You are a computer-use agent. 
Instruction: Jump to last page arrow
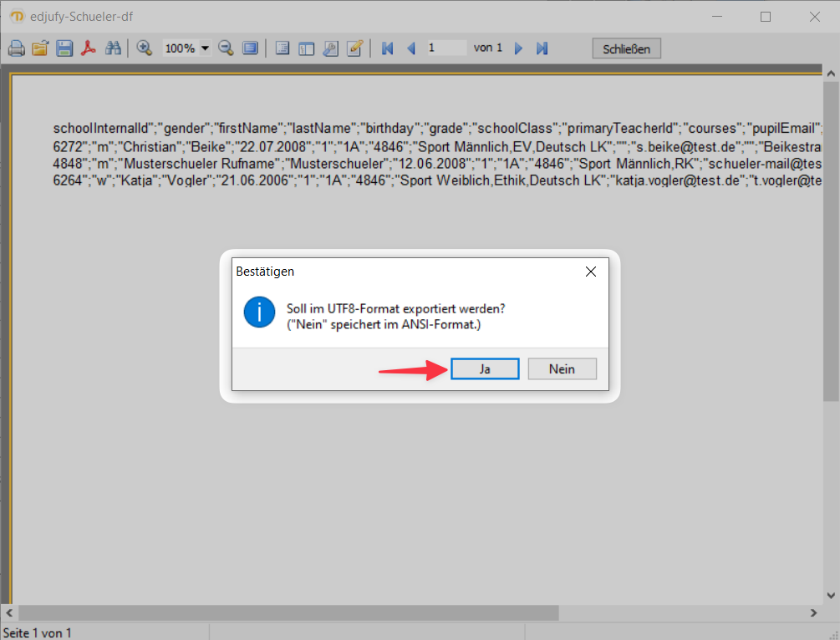tap(541, 48)
